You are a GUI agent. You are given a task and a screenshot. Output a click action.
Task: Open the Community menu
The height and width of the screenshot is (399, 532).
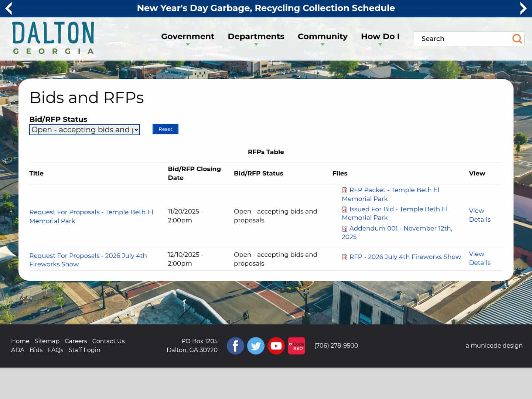[x=323, y=36]
